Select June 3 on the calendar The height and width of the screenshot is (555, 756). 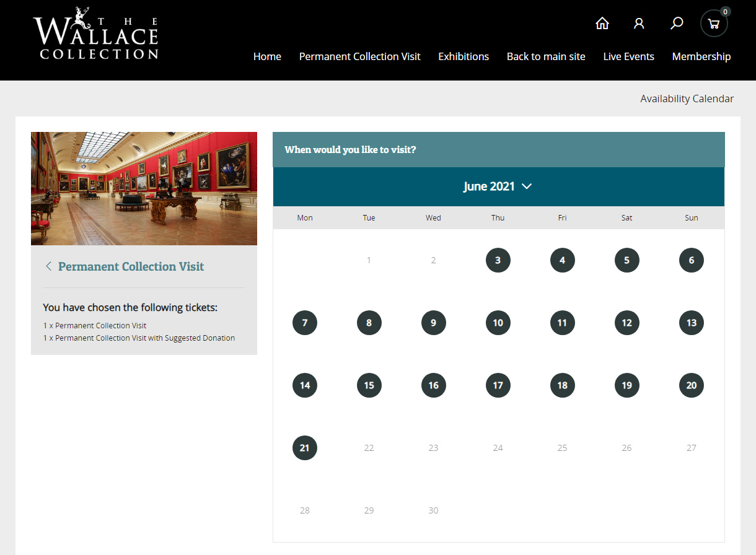[498, 260]
